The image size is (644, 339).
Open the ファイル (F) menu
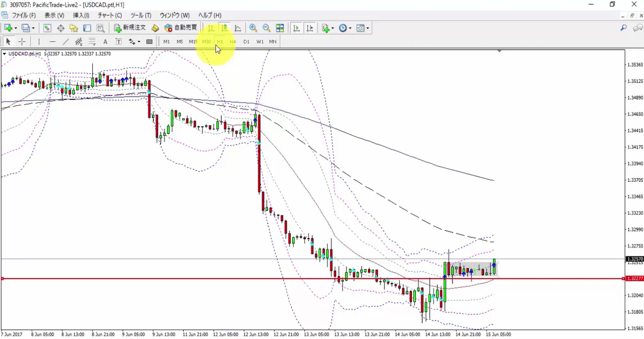pos(23,15)
